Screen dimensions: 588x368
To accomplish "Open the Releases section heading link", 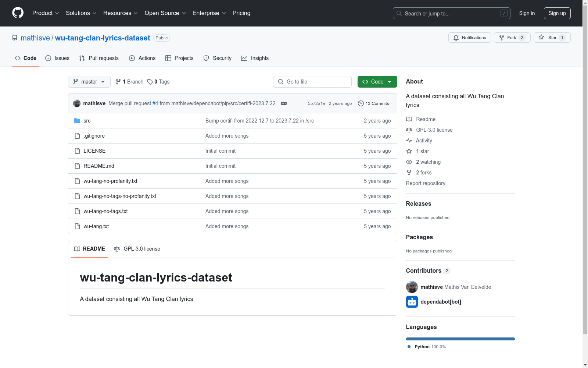I will [x=419, y=204].
